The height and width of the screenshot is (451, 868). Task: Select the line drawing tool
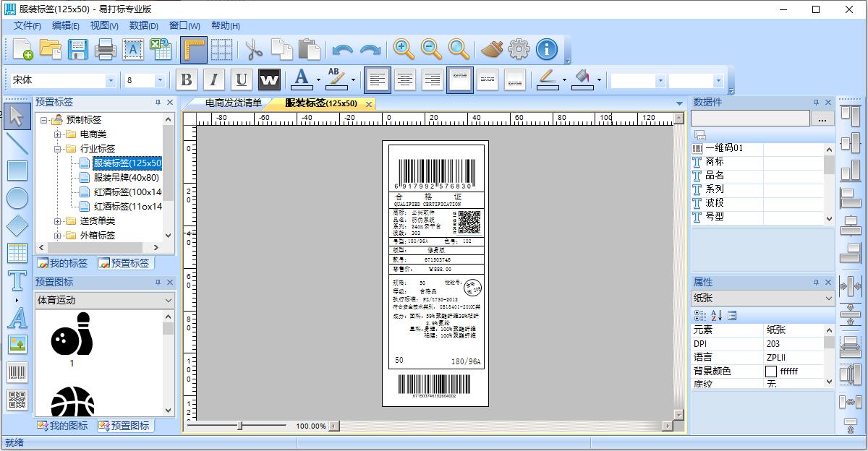pyautogui.click(x=17, y=143)
